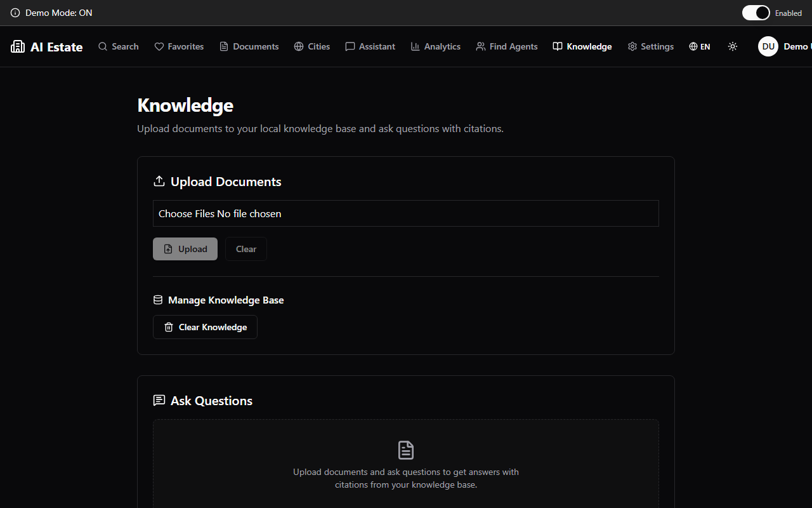Click the AI Estate building logo icon
This screenshot has height=508, width=812.
tap(18, 46)
